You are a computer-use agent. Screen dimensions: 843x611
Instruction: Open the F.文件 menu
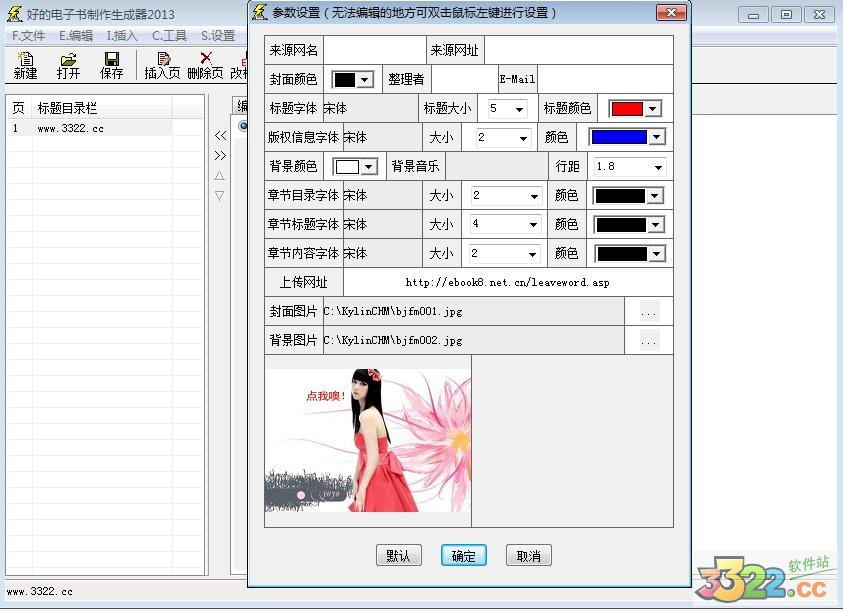click(x=28, y=36)
